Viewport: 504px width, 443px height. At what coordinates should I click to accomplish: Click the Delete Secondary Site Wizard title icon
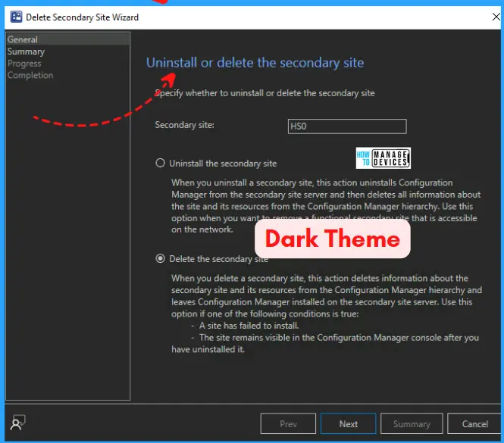pos(16,17)
